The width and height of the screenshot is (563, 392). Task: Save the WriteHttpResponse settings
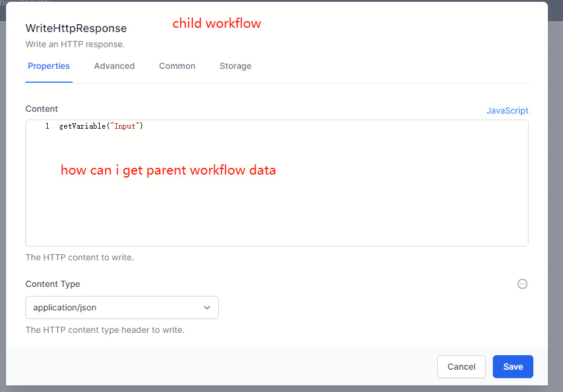pyautogui.click(x=513, y=367)
